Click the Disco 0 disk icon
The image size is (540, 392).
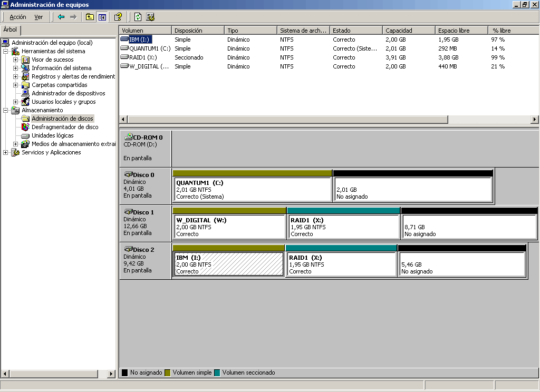click(129, 174)
